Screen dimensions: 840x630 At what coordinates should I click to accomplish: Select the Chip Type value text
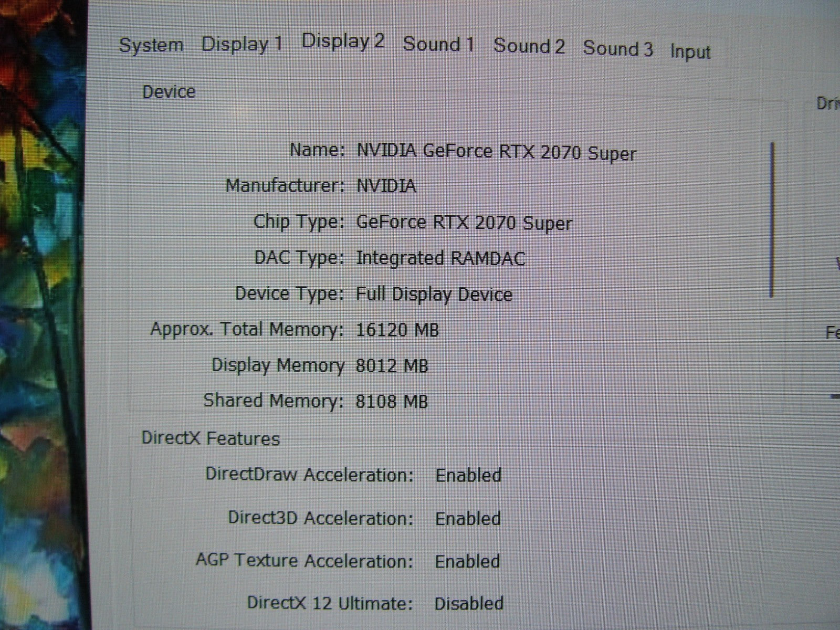click(x=464, y=223)
